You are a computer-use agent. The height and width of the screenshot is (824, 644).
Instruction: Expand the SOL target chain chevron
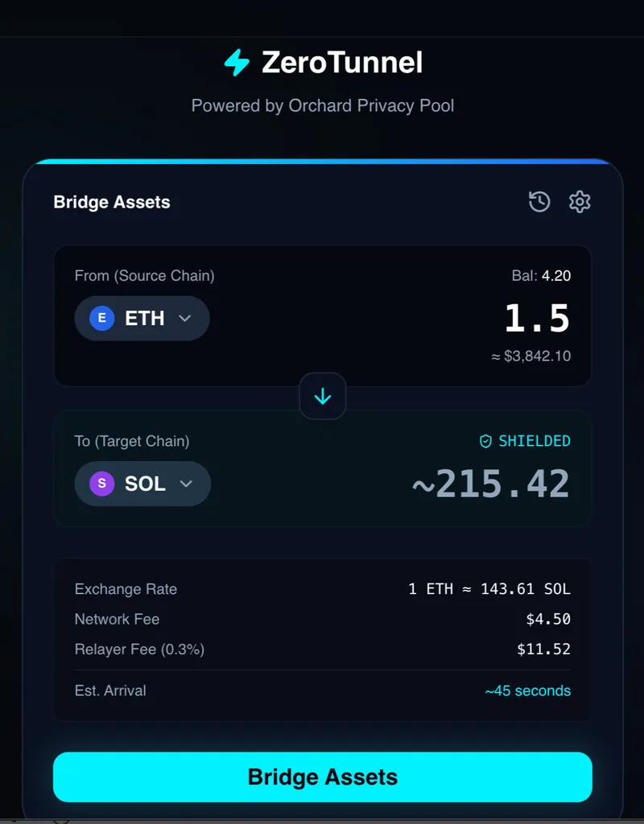pyautogui.click(x=186, y=484)
